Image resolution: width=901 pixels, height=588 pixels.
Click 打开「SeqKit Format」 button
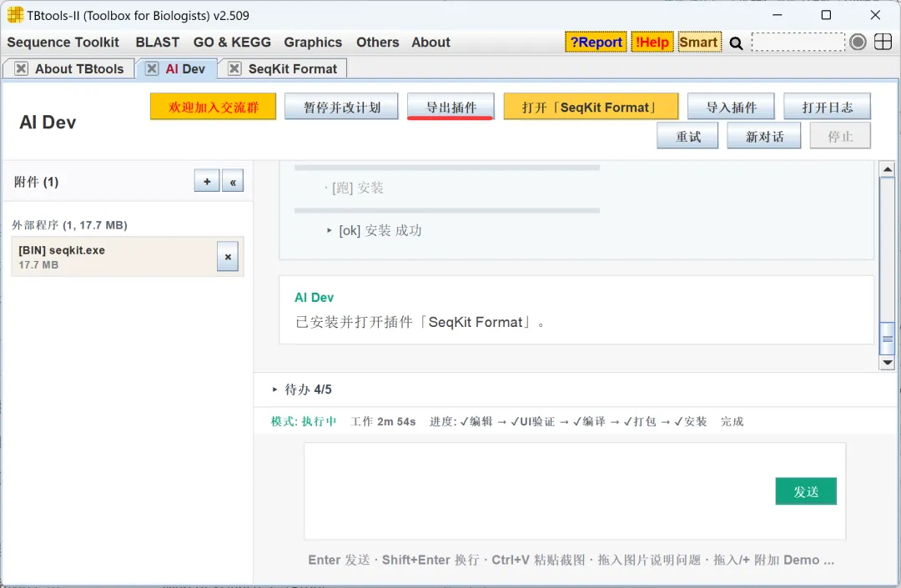[591, 107]
